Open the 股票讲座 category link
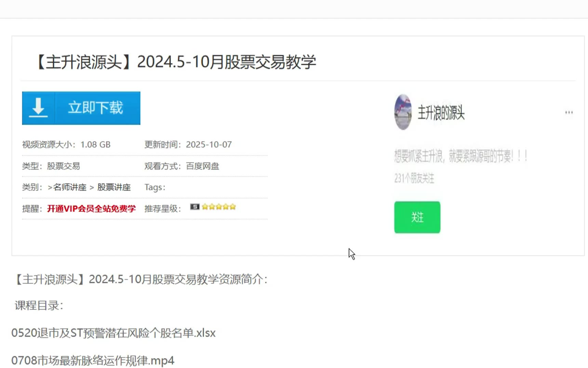588x368 pixels. [x=114, y=187]
